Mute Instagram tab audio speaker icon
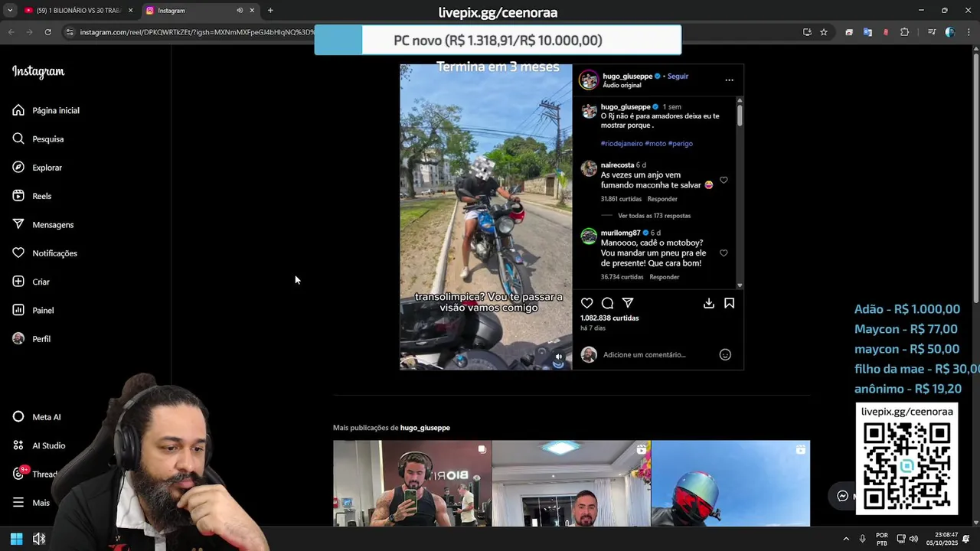The height and width of the screenshot is (551, 980). pyautogui.click(x=240, y=11)
